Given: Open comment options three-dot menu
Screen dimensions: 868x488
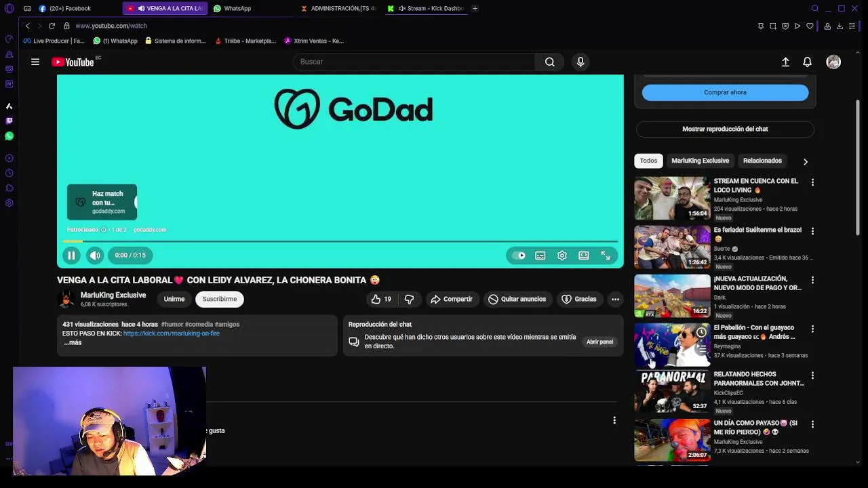Looking at the screenshot, I should 614,420.
